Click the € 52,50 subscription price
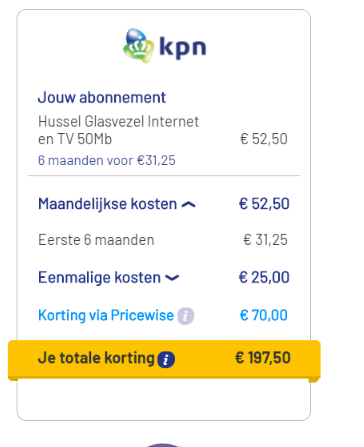 264,139
